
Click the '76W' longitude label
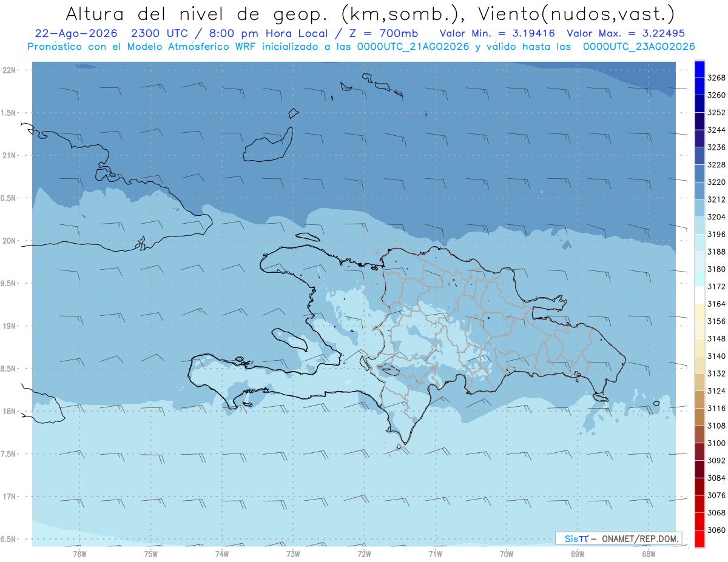79,554
